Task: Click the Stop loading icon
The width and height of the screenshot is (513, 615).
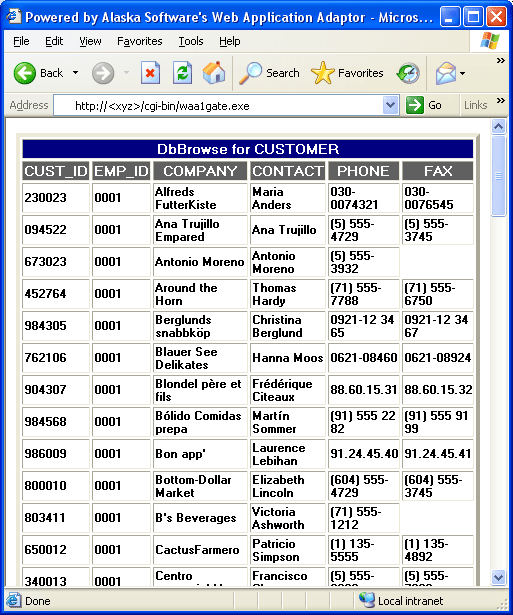Action: pos(150,73)
